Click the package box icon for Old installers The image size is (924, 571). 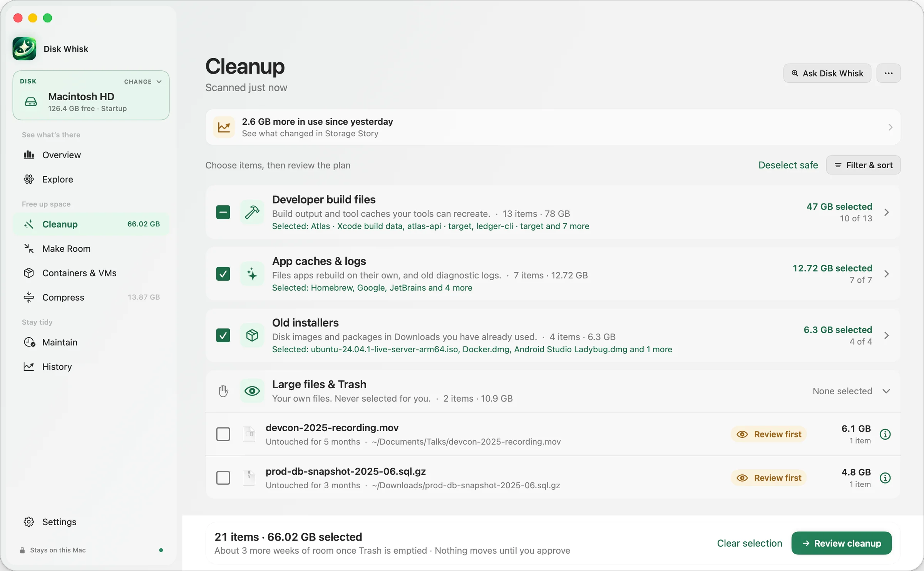252,335
